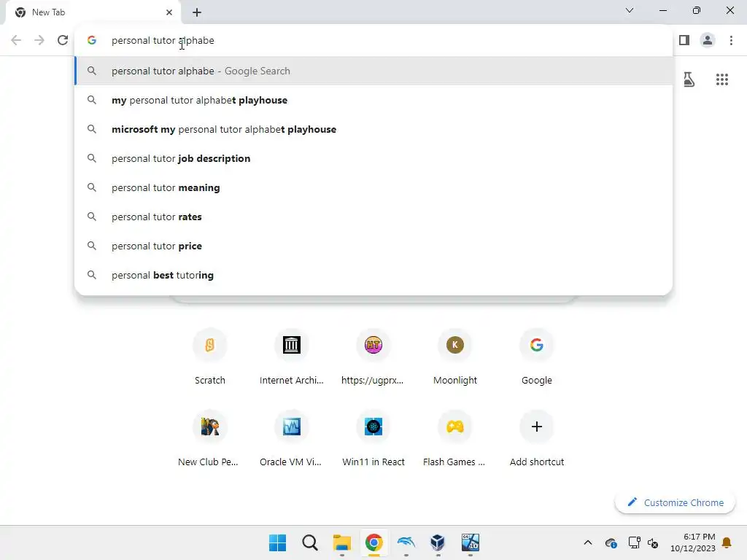This screenshot has height=560, width=747.
Task: Open the Moonlight shortcut
Action: point(455,357)
